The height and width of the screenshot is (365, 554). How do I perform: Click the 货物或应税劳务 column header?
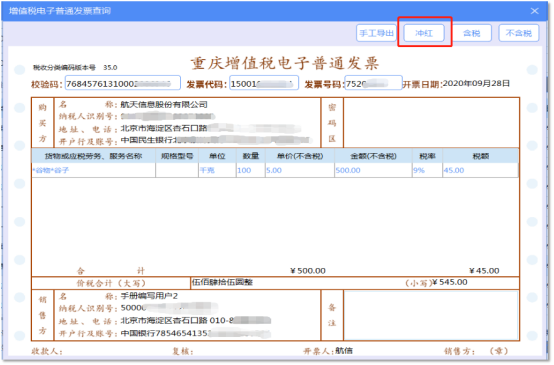(x=94, y=156)
